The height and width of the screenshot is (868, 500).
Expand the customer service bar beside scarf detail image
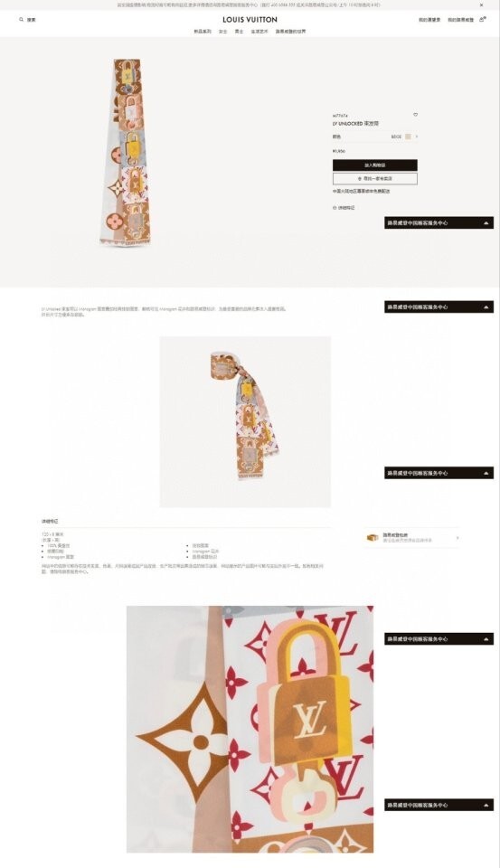coord(486,639)
